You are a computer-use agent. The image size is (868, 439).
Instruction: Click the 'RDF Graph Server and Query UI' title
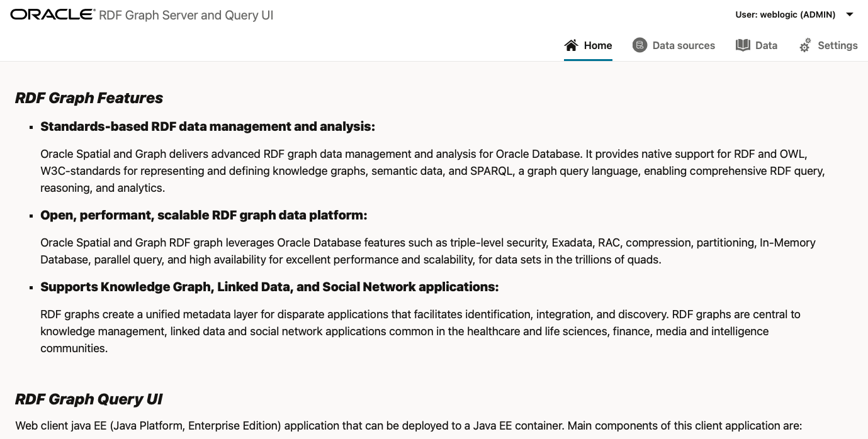coord(186,15)
